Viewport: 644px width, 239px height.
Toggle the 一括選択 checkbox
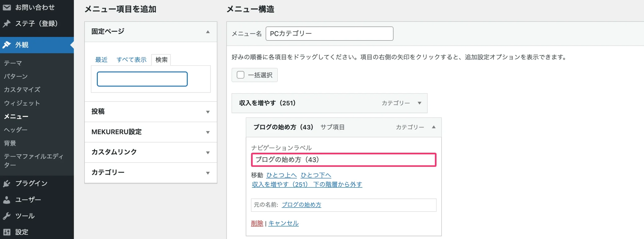[240, 75]
